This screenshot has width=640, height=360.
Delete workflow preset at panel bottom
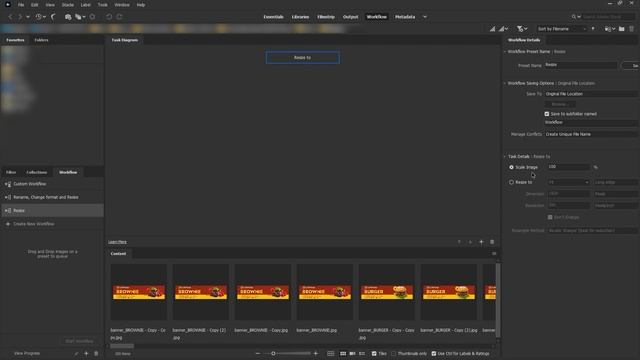point(96,353)
